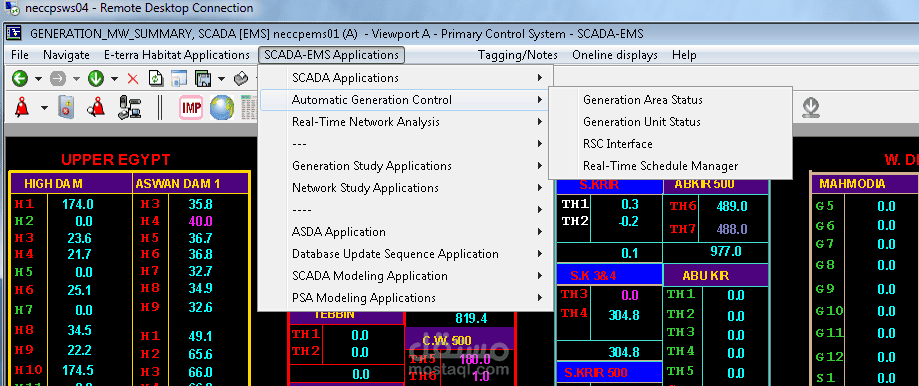
Task: Click the Refresh display page icon
Action: 155,78
